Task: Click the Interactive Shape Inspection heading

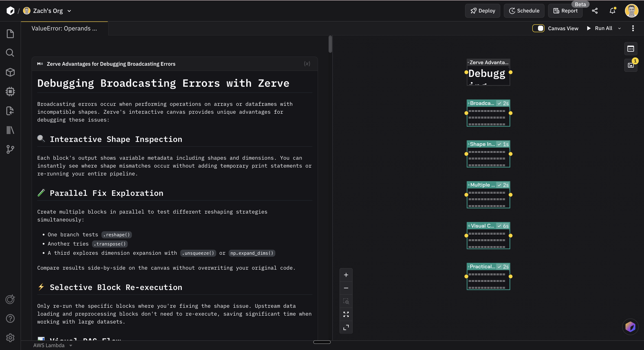Action: point(116,139)
